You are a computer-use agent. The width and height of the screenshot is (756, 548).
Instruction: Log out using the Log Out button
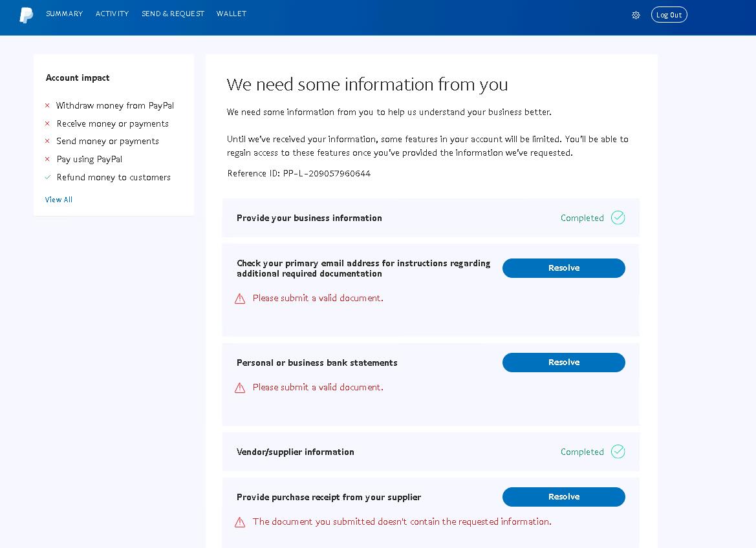[669, 15]
